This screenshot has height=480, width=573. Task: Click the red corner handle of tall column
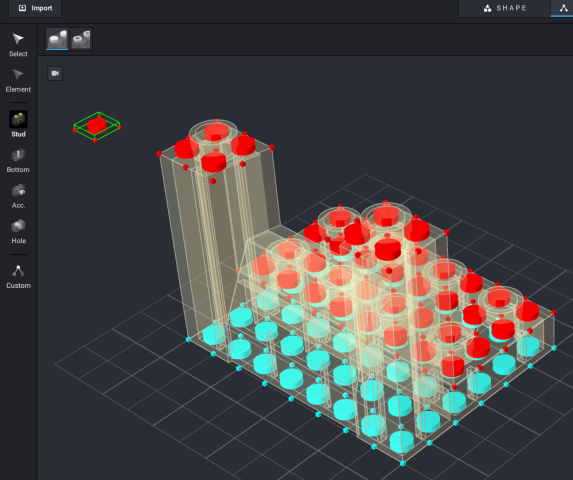tap(159, 154)
